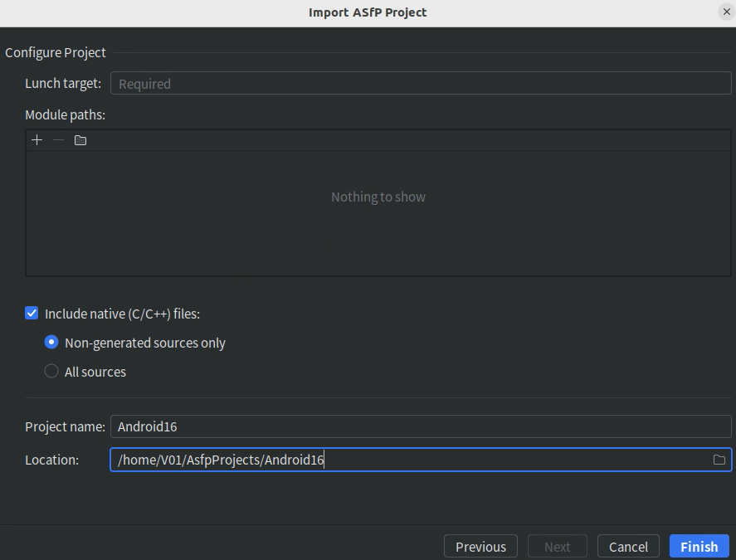Click the disabled Next button
Viewport: 736px width, 560px height.
[x=557, y=546]
